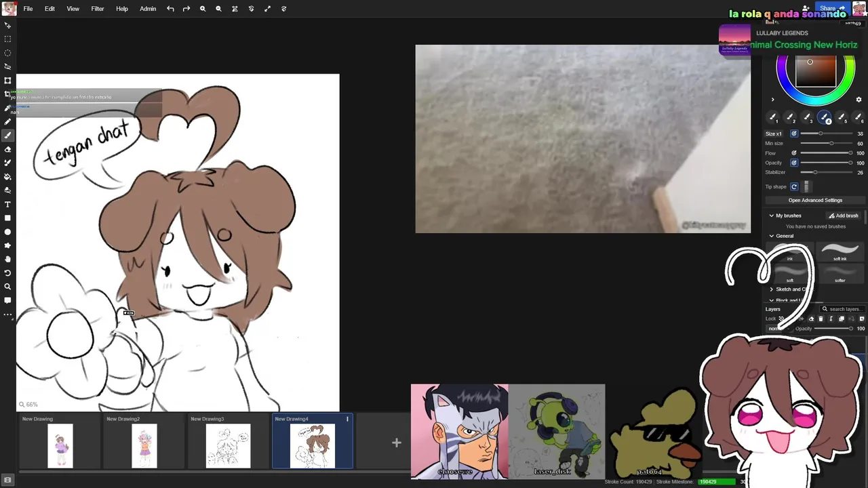The width and height of the screenshot is (868, 488).
Task: Collapse the My brushes section
Action: tap(772, 216)
